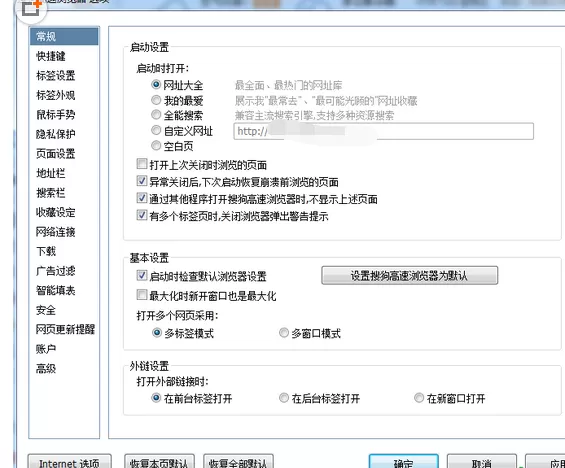Select 智能填表 in the sidebar
565x468 pixels.
pyautogui.click(x=55, y=290)
